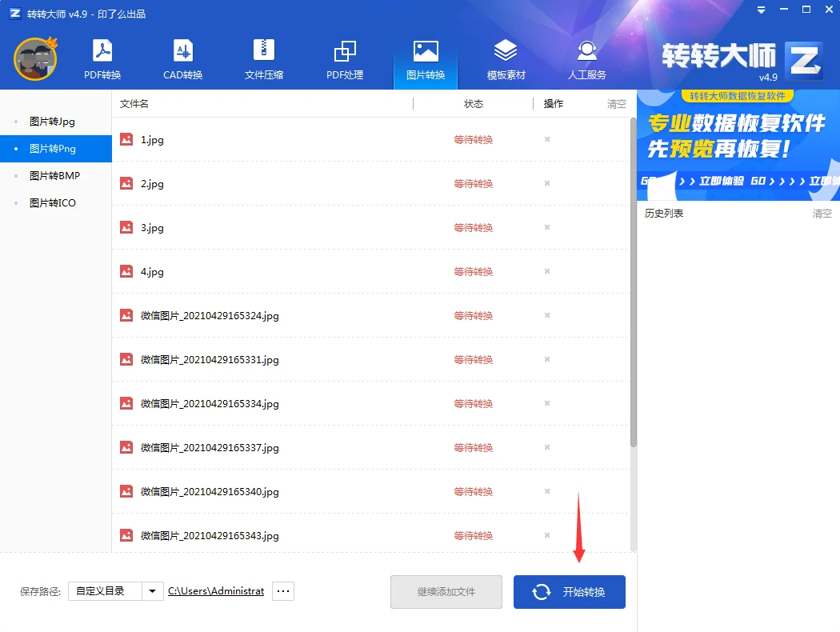Screen dimensions: 840x632
Task: Select the CAD转换 feature
Action: click(x=182, y=58)
